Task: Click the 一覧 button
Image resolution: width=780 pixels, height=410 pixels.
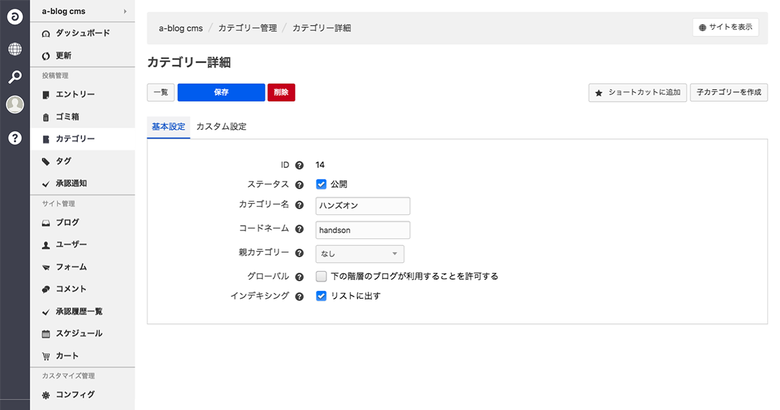Action: click(161, 92)
